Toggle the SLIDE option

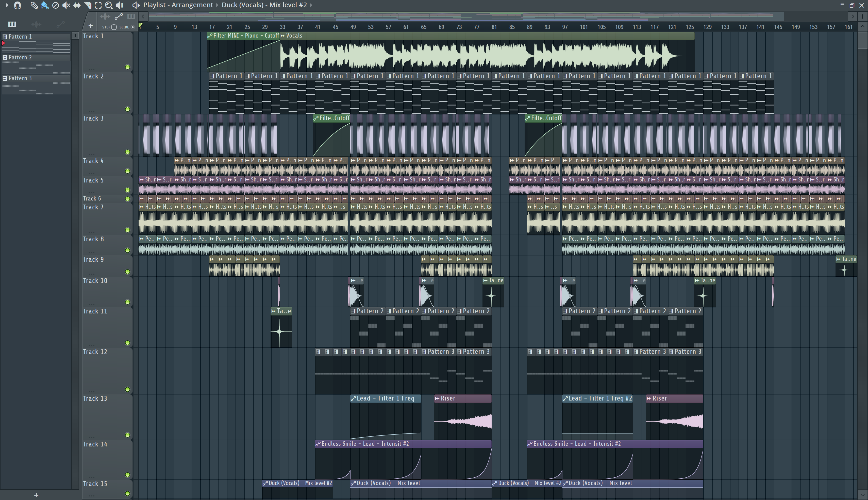tap(132, 27)
